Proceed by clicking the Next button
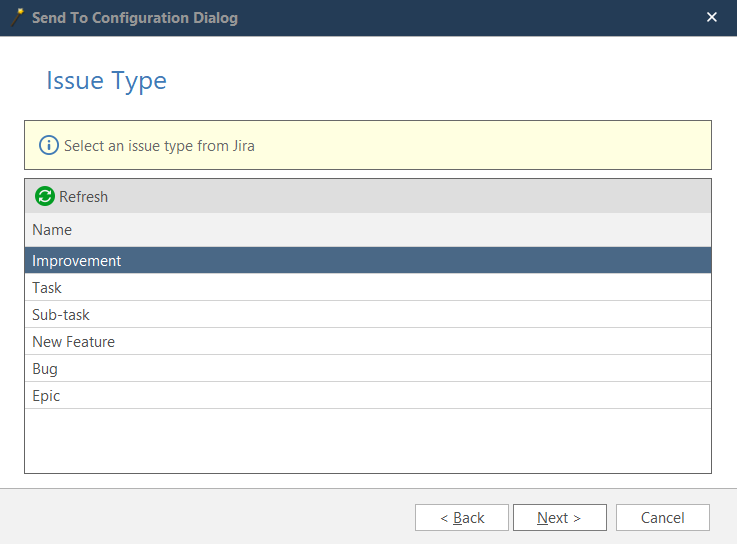This screenshot has height=544, width=737. (559, 518)
